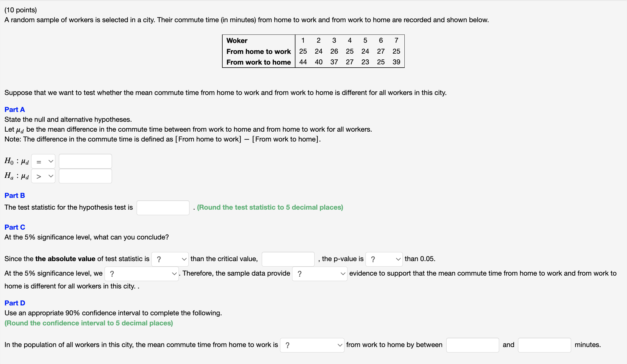Open the absolute value comparison dropdown in Part C
The width and height of the screenshot is (627, 364).
point(170,259)
